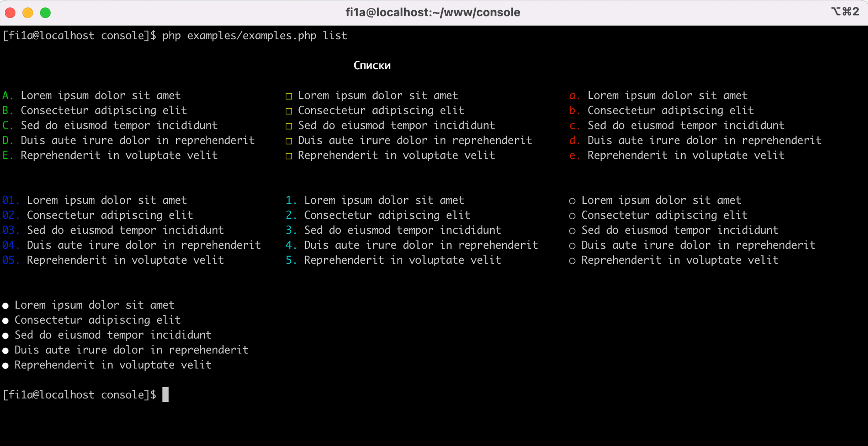The width and height of the screenshot is (868, 446).
Task: Click the green 'E.' list marker
Action: [x=8, y=155]
